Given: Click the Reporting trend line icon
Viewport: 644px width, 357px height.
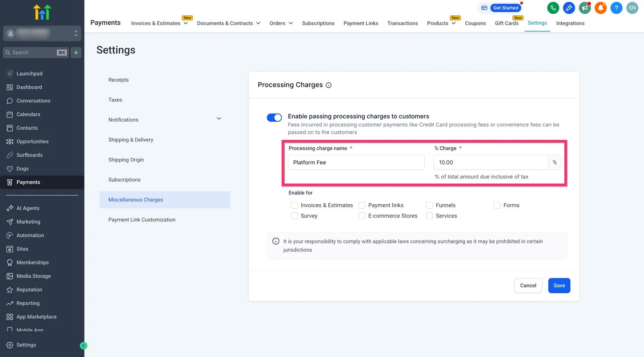Looking at the screenshot, I should coord(10,303).
